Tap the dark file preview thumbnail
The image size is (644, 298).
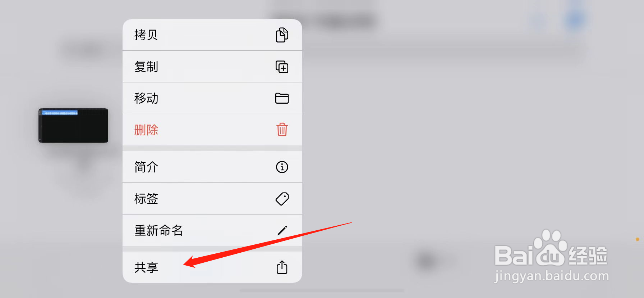73,126
